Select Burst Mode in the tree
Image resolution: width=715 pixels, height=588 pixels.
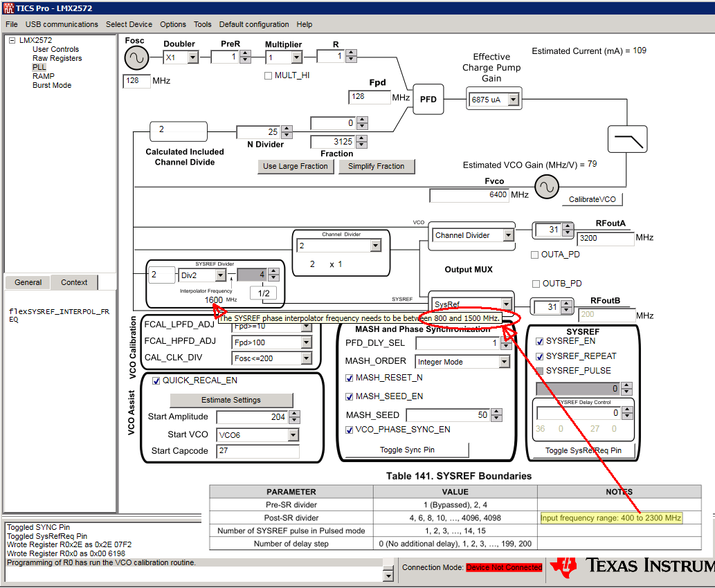pos(52,85)
